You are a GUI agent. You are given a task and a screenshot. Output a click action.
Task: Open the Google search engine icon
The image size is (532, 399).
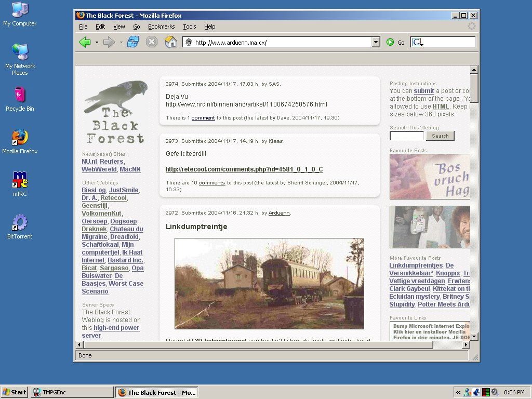click(x=417, y=43)
